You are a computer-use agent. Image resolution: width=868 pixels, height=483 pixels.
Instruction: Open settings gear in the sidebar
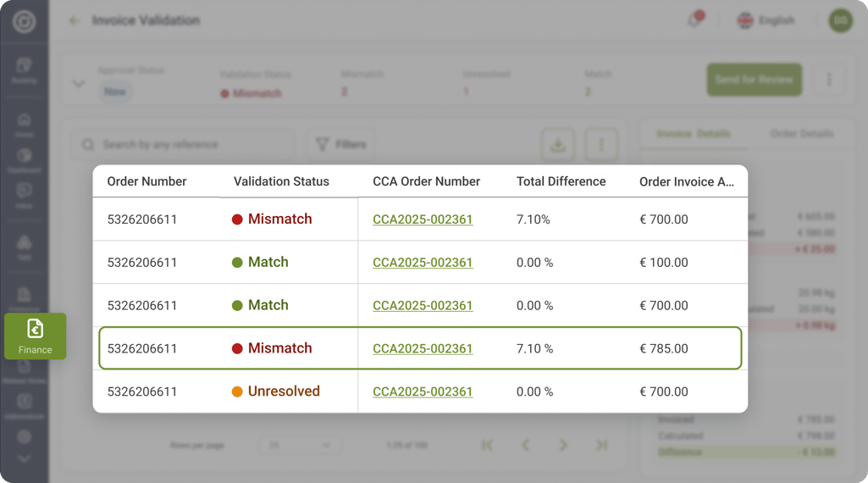pyautogui.click(x=24, y=436)
